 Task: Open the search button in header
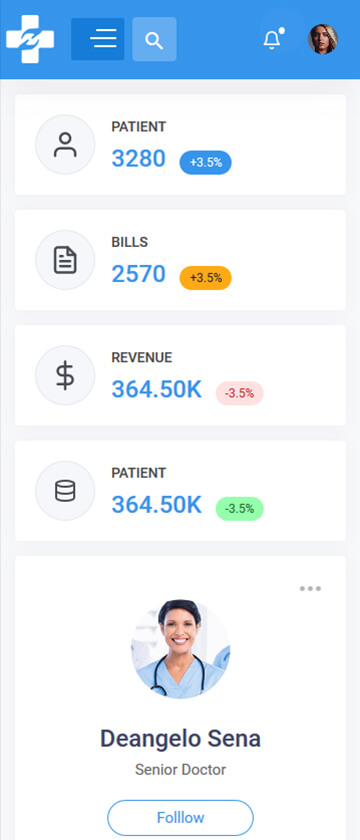point(154,39)
